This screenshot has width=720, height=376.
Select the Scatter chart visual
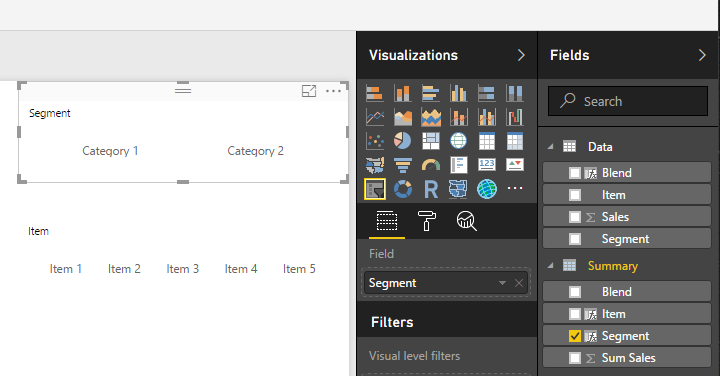tap(375, 141)
